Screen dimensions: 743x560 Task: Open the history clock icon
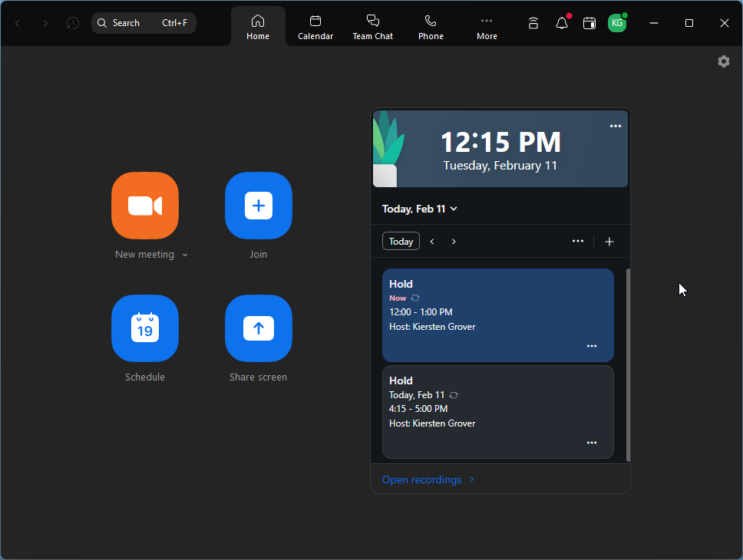[x=73, y=23]
